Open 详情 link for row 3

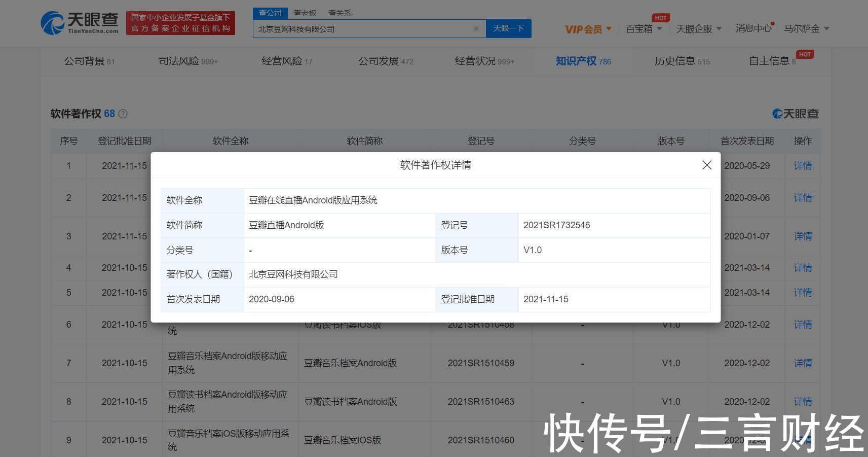tap(803, 236)
